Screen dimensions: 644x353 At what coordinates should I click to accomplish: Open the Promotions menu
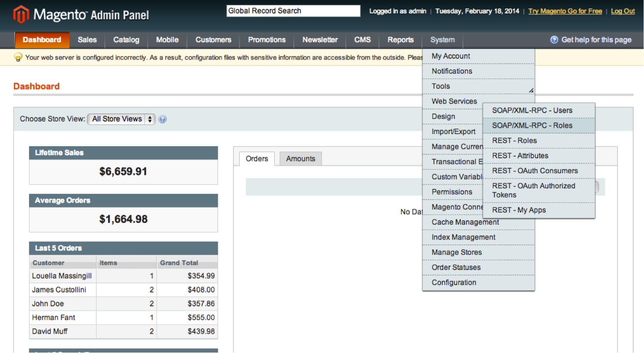tap(267, 40)
